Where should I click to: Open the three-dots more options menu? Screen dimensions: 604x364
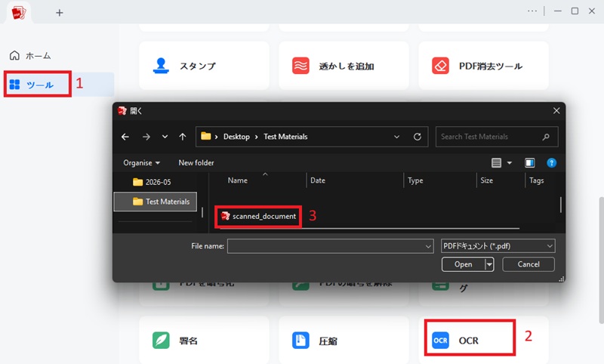532,11
